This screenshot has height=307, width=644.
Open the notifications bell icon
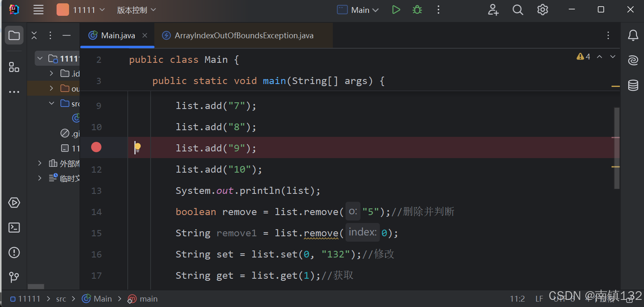pos(633,35)
